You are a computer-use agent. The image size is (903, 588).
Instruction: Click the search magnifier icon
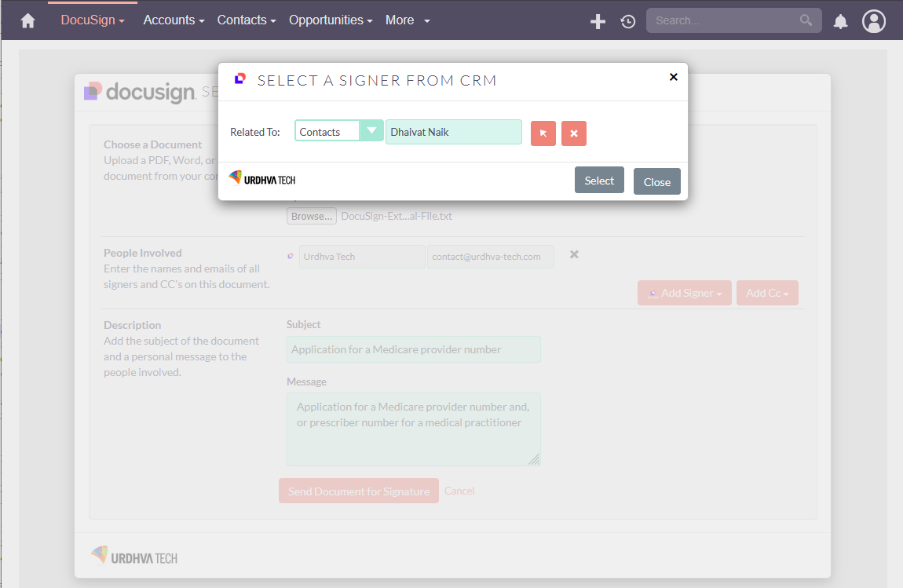(806, 20)
